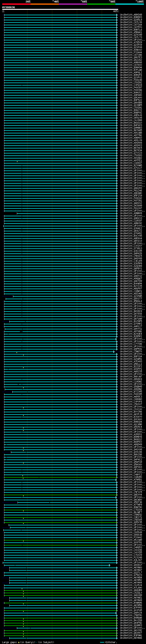Open hit UniRef100_C6TLV6

pyautogui.click(x=131, y=22)
